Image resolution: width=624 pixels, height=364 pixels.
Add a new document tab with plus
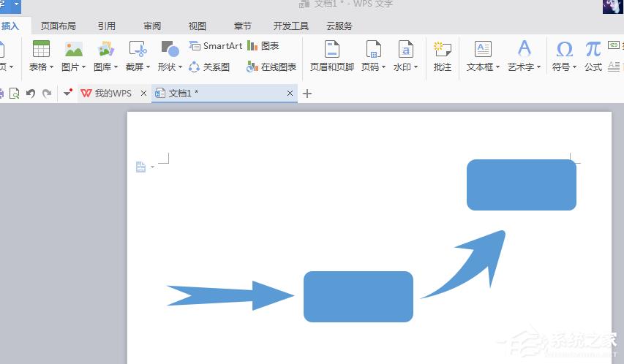(x=307, y=94)
